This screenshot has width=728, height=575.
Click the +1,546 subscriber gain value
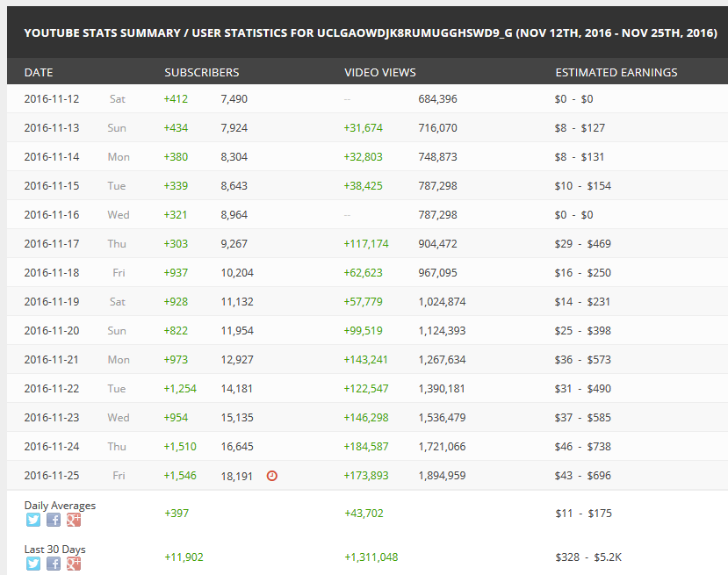(180, 475)
